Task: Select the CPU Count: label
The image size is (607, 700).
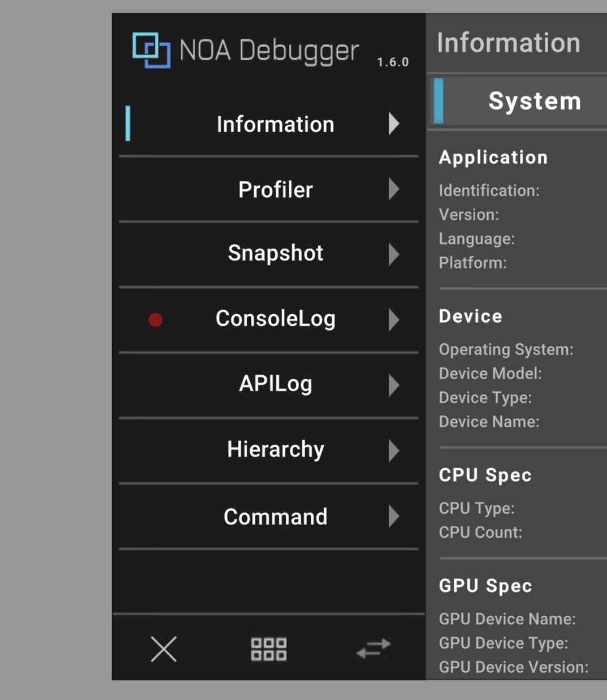Action: (480, 532)
